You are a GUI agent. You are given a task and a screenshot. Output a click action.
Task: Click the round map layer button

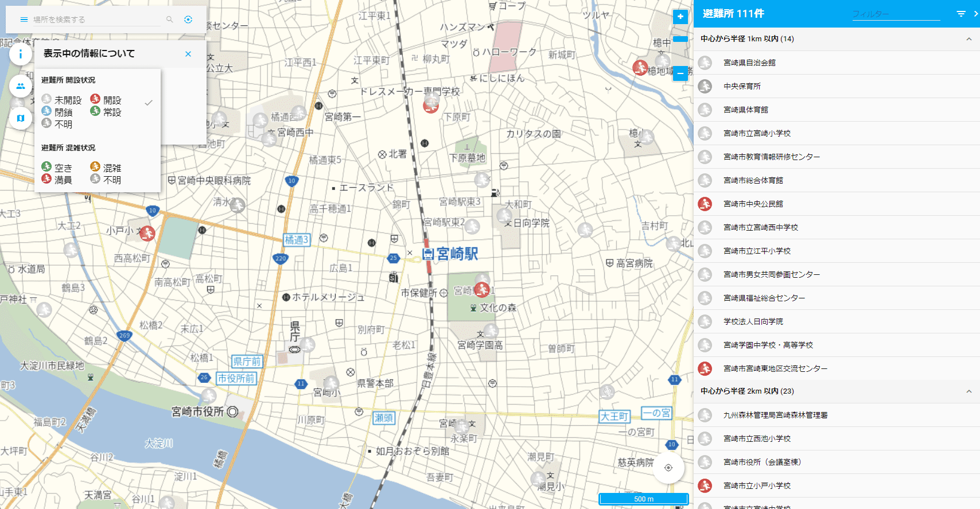click(21, 118)
